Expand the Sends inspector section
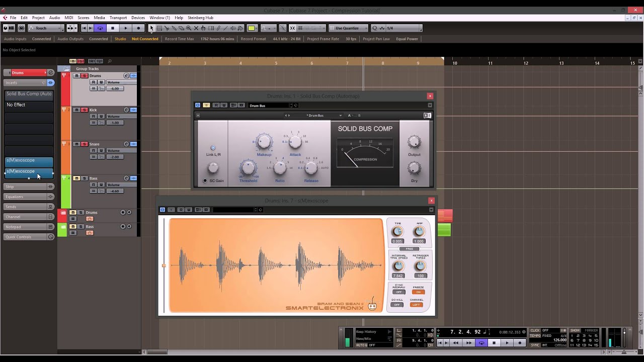644x362 pixels. pos(29,207)
